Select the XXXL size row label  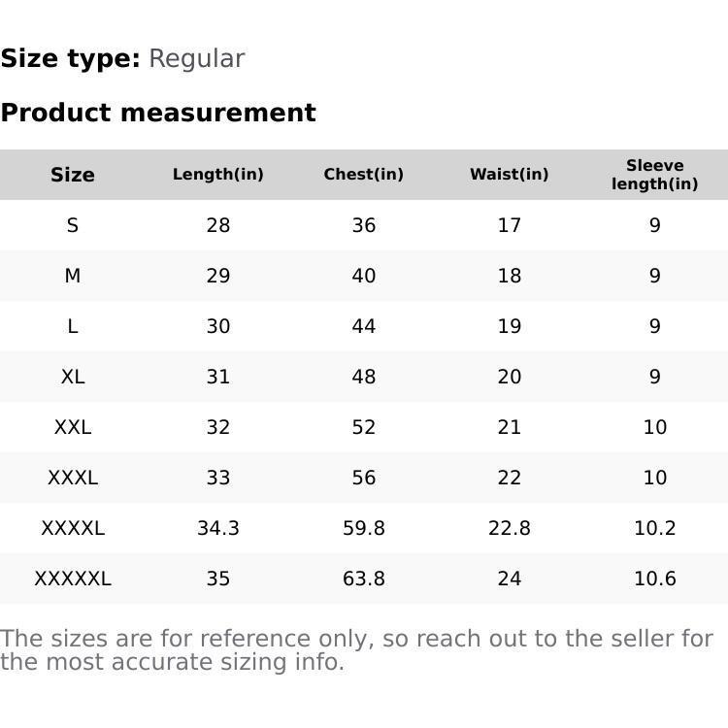coord(73,478)
